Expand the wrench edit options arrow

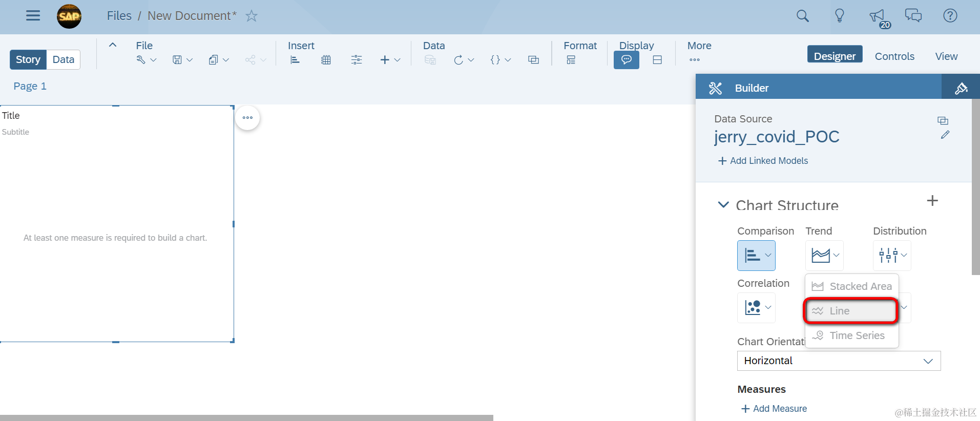153,60
